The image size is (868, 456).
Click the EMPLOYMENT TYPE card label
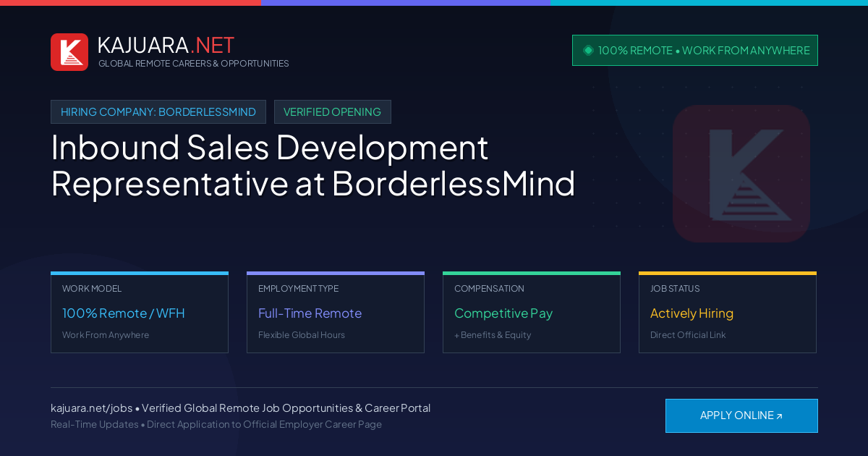coord(298,289)
